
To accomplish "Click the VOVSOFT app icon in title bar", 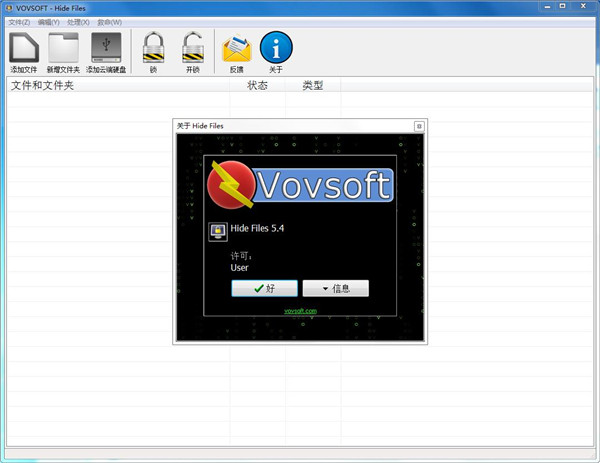I will 8,8.
